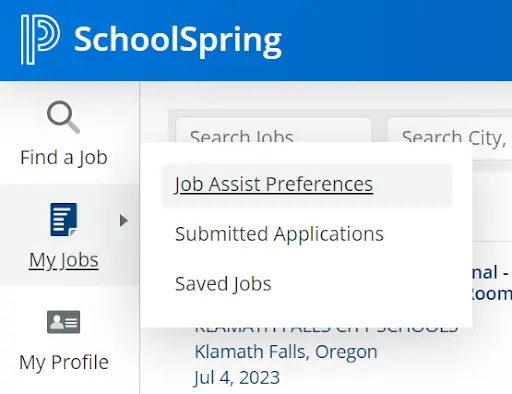Focus the Search Jobs input field
512x394 pixels.
pyautogui.click(x=274, y=130)
